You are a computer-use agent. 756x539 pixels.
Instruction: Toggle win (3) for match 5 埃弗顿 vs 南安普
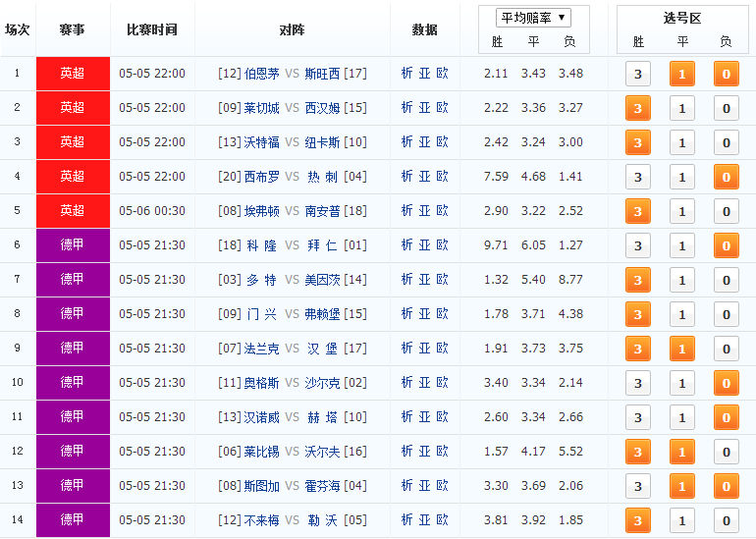(x=638, y=211)
